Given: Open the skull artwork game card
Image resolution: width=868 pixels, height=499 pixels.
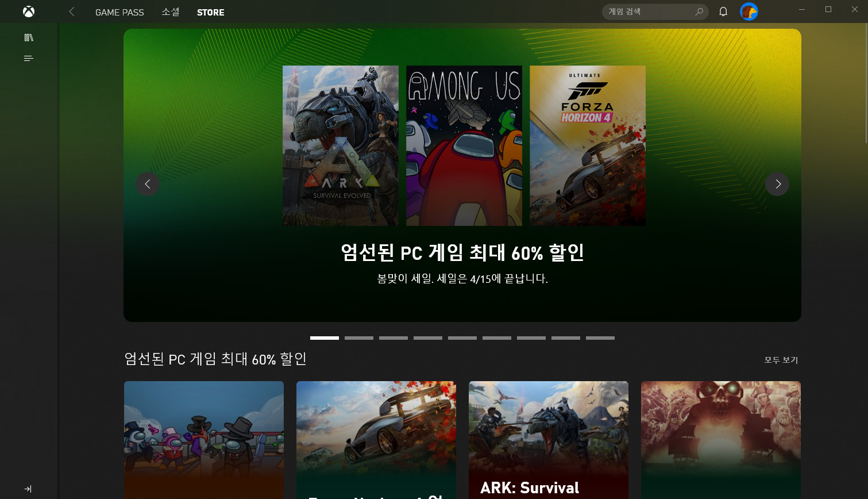Looking at the screenshot, I should tap(721, 440).
